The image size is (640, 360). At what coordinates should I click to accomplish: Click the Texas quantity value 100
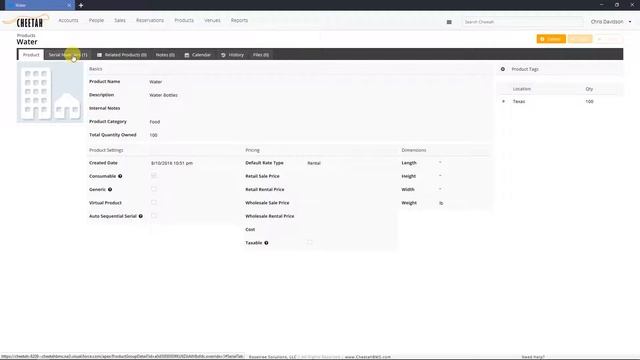(x=589, y=102)
